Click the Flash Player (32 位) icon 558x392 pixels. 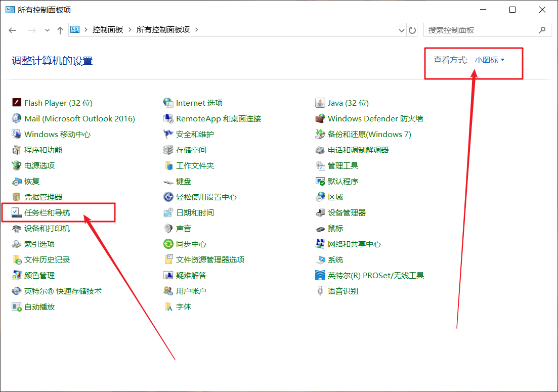click(x=17, y=103)
